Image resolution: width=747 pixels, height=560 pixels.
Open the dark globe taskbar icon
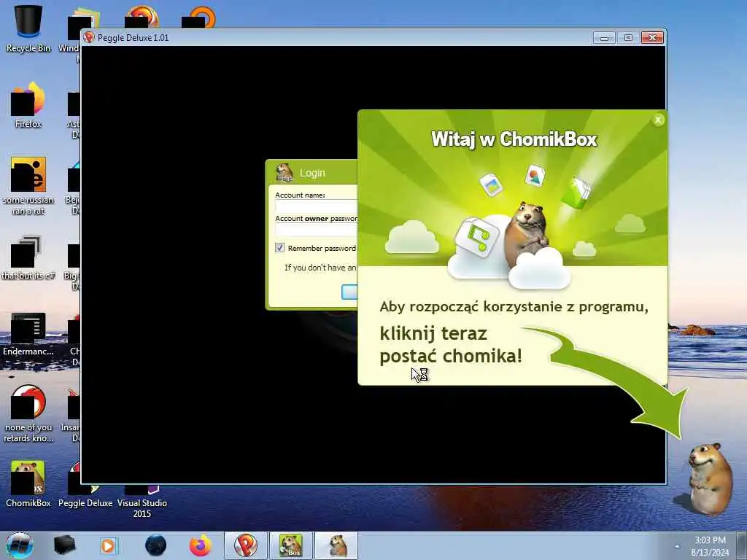click(x=156, y=545)
